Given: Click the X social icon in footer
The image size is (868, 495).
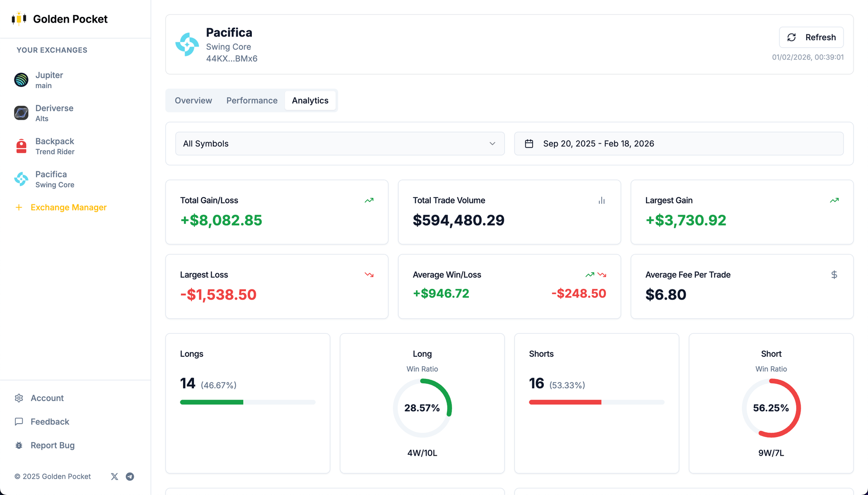Looking at the screenshot, I should pos(114,476).
